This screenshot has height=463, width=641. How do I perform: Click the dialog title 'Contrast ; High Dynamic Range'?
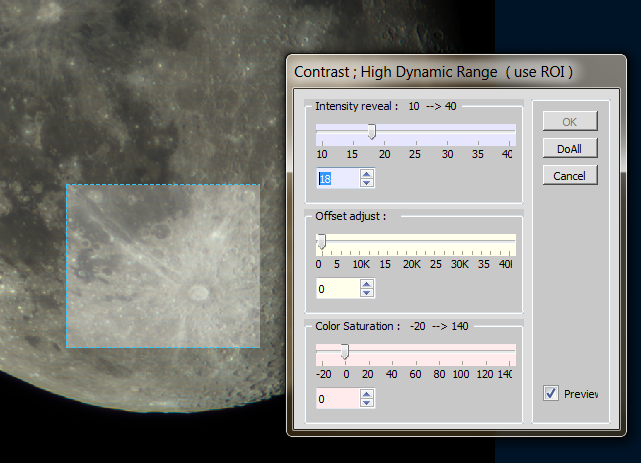coord(396,72)
